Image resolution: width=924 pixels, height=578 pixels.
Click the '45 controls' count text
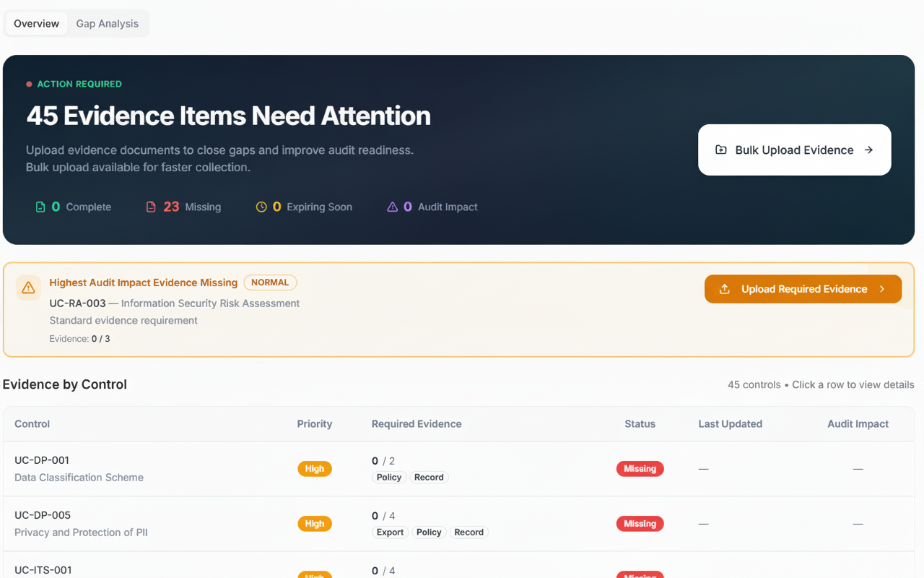(754, 385)
